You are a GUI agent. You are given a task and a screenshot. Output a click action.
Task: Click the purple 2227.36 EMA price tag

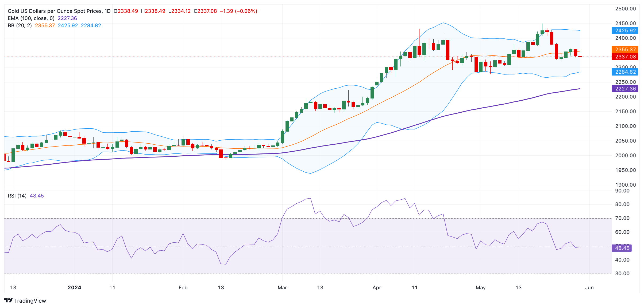(625, 89)
